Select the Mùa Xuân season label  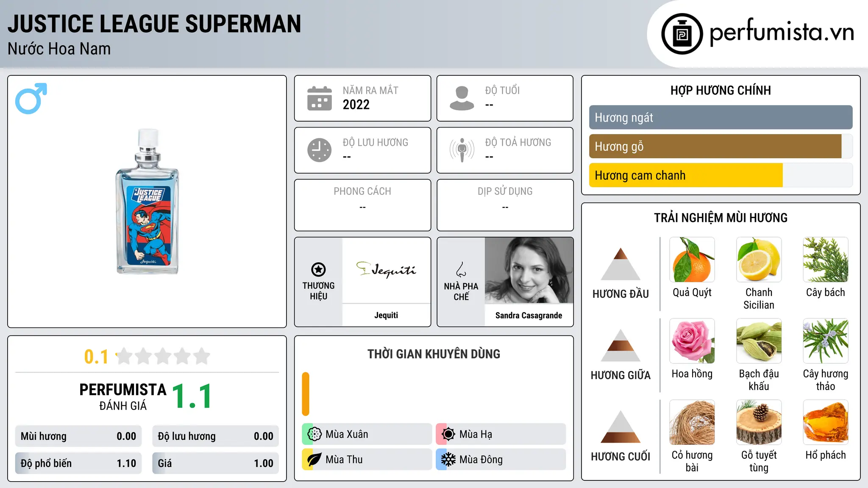coord(347,434)
